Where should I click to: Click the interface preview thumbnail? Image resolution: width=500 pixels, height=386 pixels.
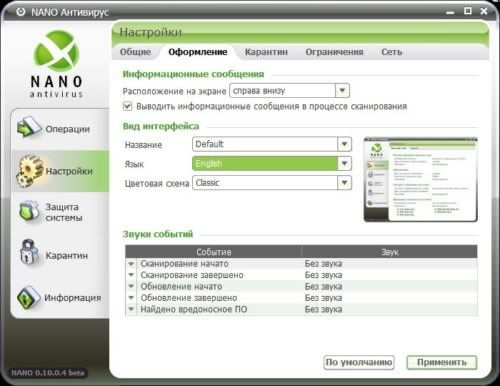pos(421,179)
